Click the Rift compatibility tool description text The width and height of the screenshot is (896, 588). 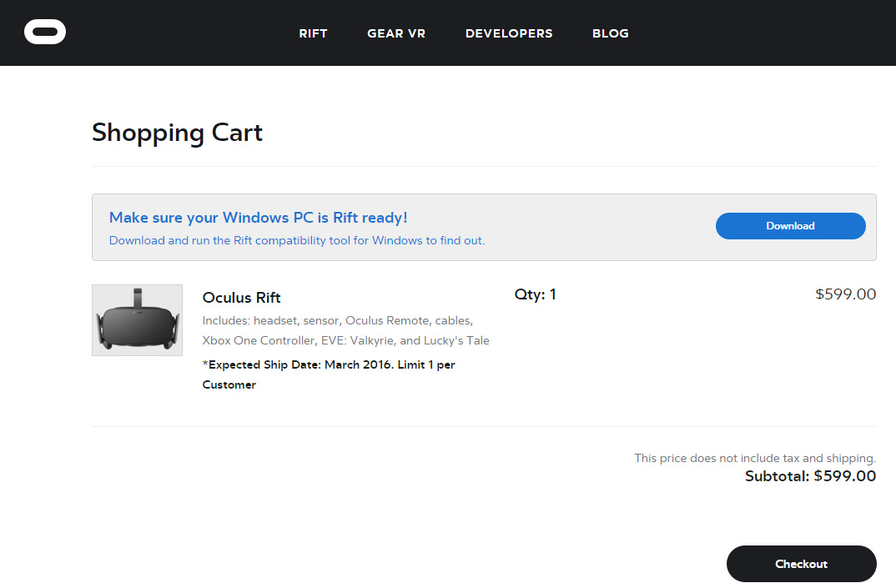[x=296, y=240]
